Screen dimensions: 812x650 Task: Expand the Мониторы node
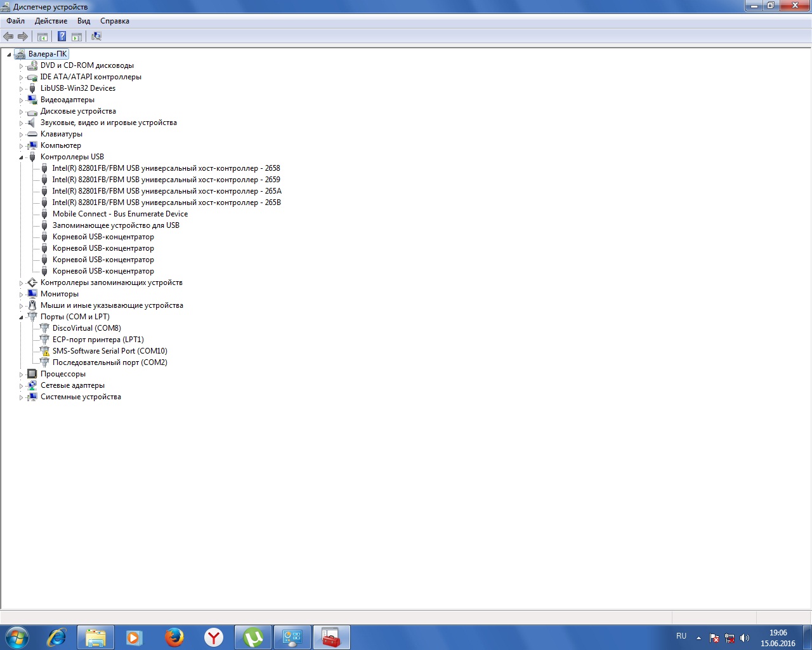pyautogui.click(x=21, y=295)
